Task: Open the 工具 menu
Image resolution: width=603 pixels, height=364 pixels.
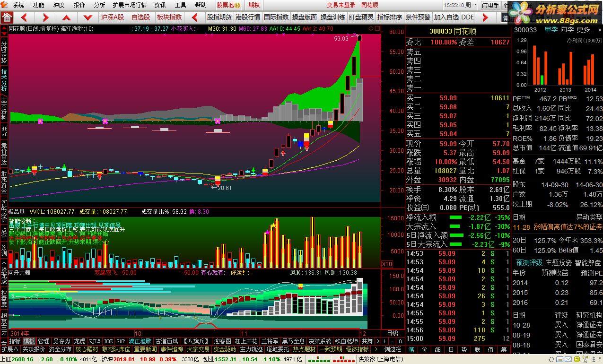Action: (181, 5)
